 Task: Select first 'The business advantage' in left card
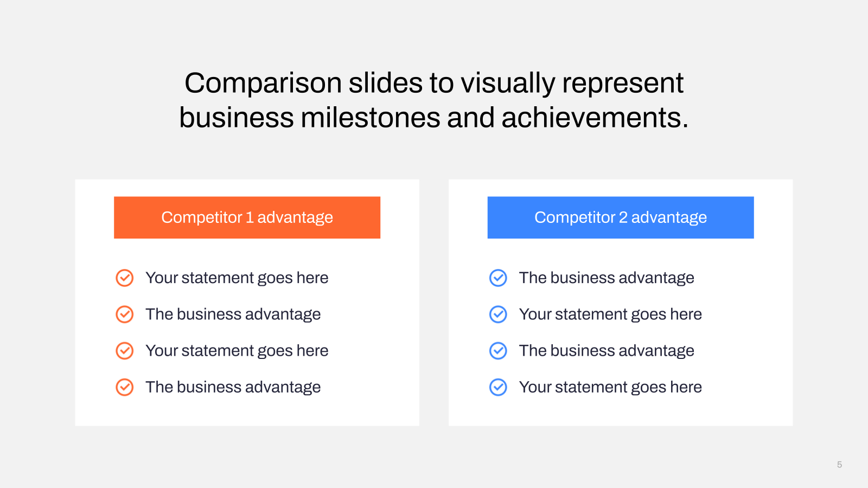233,314
